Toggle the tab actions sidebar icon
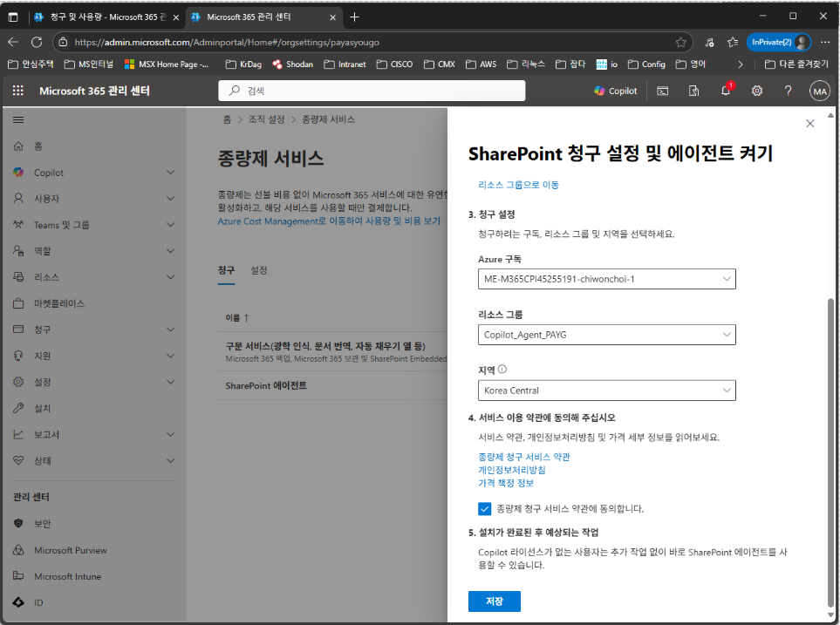The image size is (840, 625). [x=13, y=17]
